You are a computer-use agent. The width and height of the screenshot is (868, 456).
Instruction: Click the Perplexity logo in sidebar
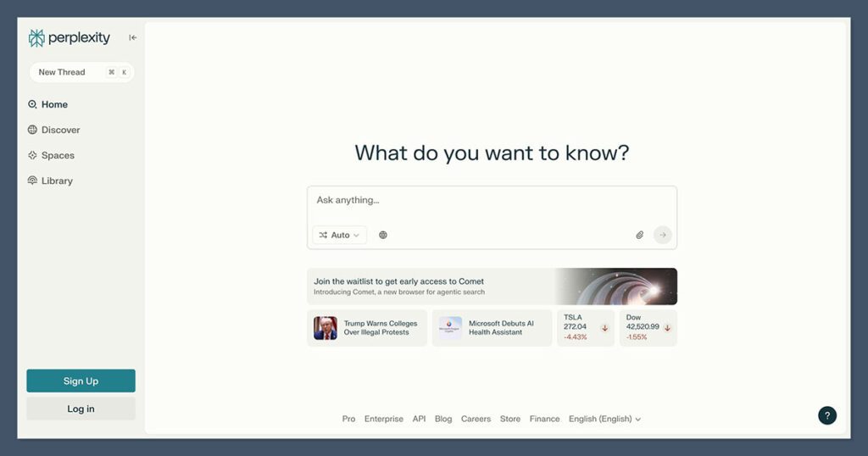70,38
